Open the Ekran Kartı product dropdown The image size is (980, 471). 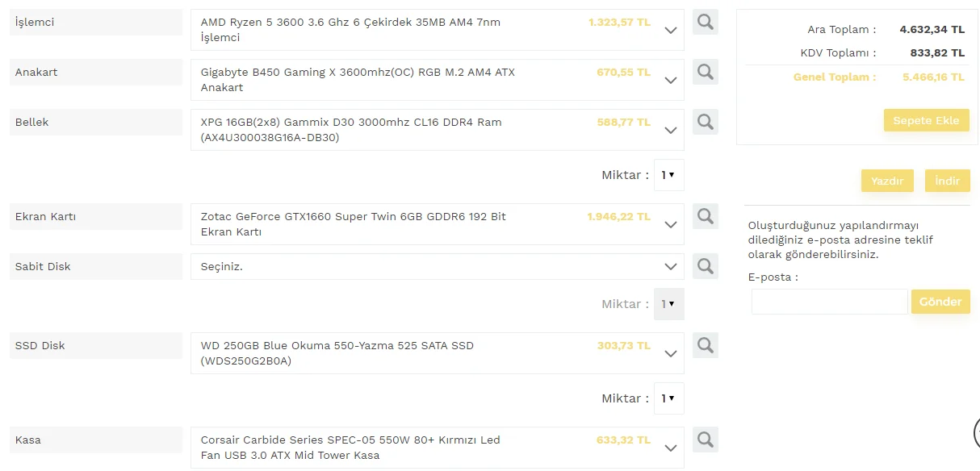click(x=670, y=225)
